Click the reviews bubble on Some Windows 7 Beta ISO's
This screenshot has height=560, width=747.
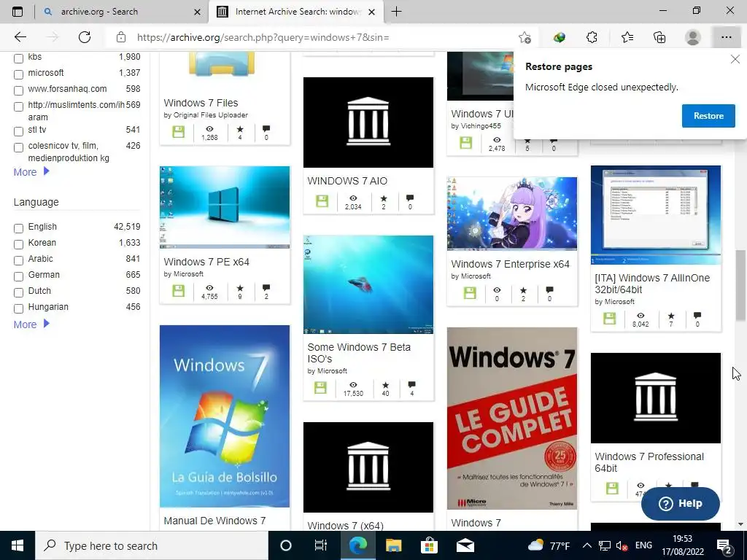coord(412,385)
